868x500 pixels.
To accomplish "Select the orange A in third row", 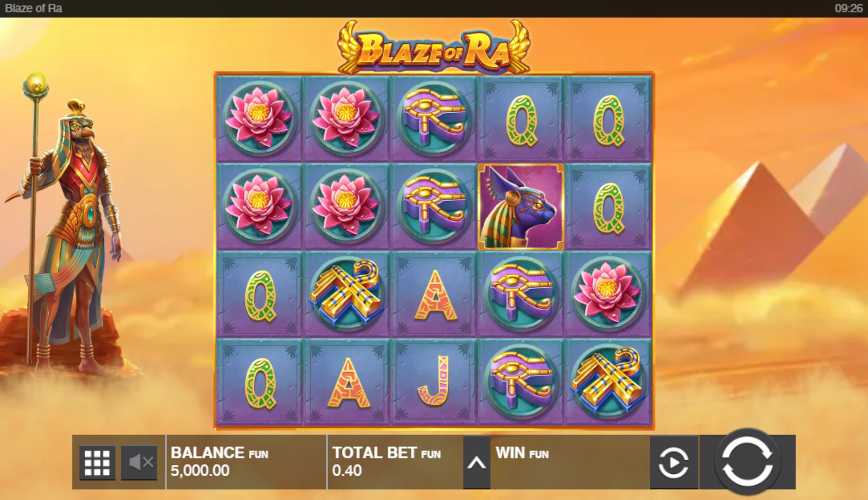I will (435, 295).
